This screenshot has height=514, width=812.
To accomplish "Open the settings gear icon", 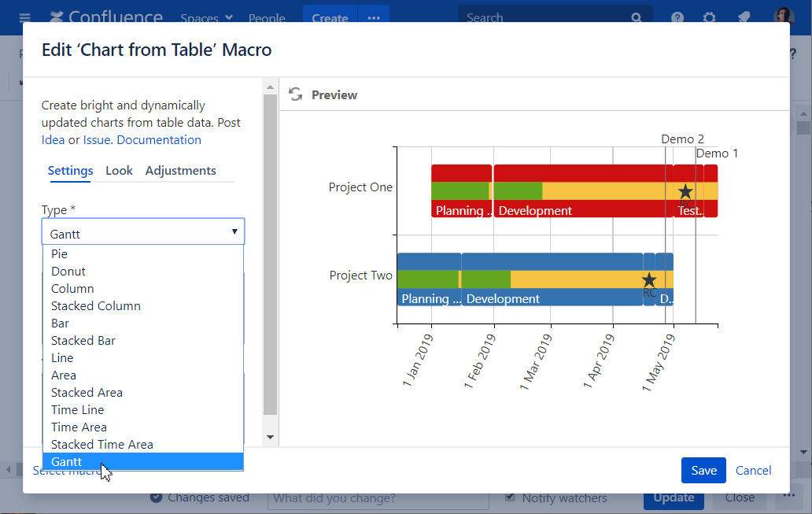I will (709, 17).
